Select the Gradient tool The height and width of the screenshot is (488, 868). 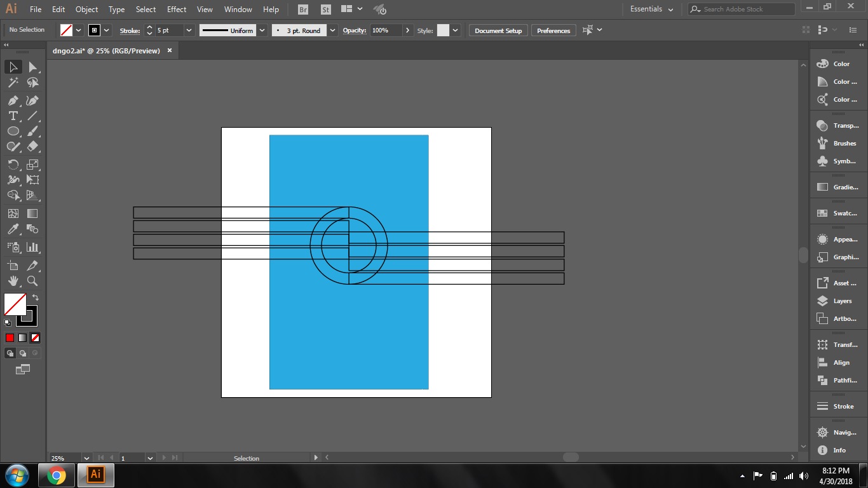tap(32, 213)
